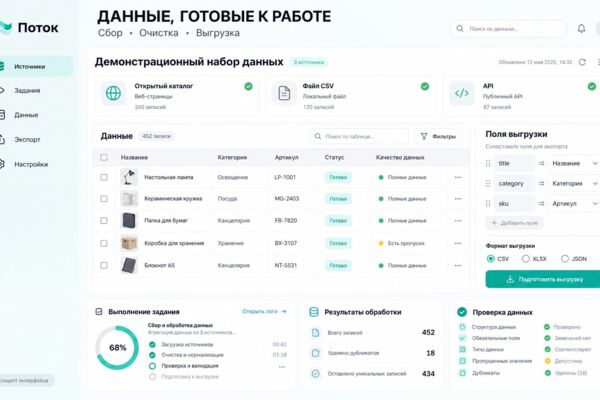Click the green check on Файл CSV card
The height and width of the screenshot is (400, 600).
tap(425, 87)
